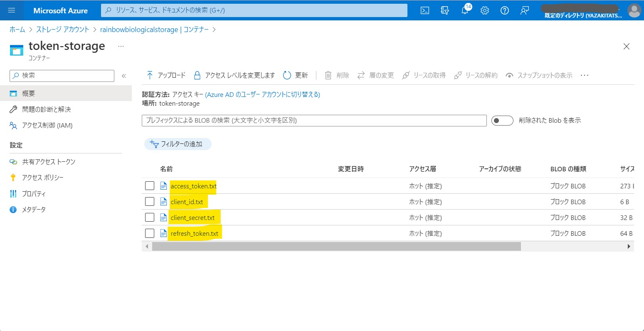The height and width of the screenshot is (331, 644).
Task: Click the file icon beside access_token.txt
Action: pyautogui.click(x=163, y=186)
